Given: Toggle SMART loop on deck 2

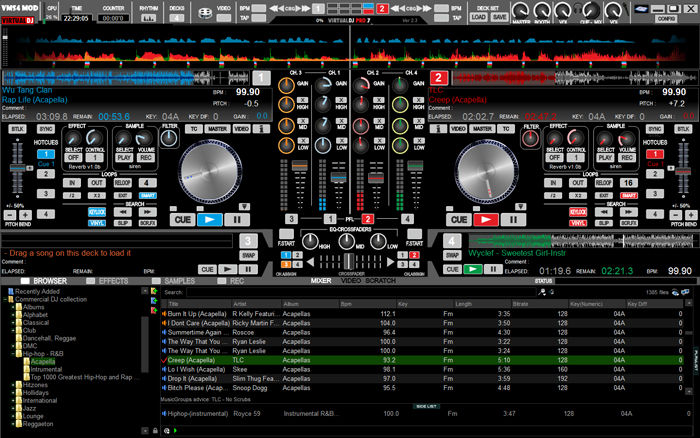Looking at the screenshot, I should coord(629,196).
